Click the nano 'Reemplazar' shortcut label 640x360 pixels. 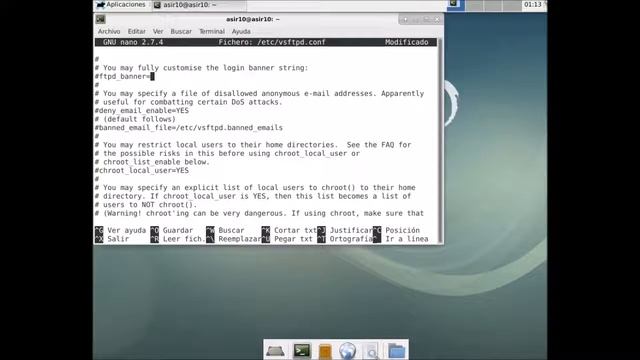(x=240, y=239)
